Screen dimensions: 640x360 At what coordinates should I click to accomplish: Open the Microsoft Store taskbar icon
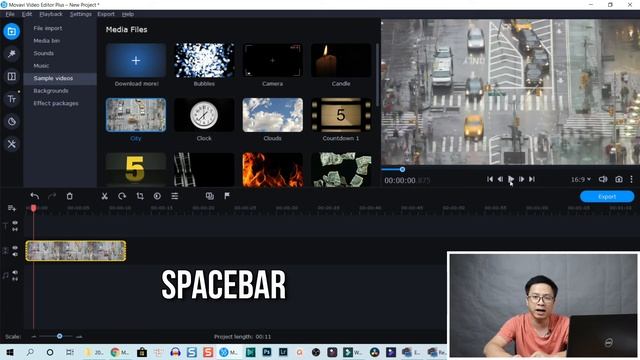click(142, 352)
